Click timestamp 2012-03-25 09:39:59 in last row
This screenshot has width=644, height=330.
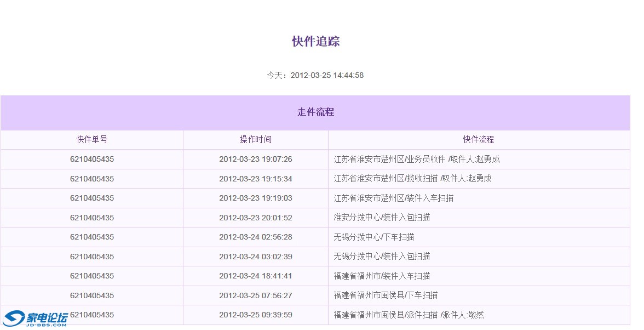tap(255, 315)
